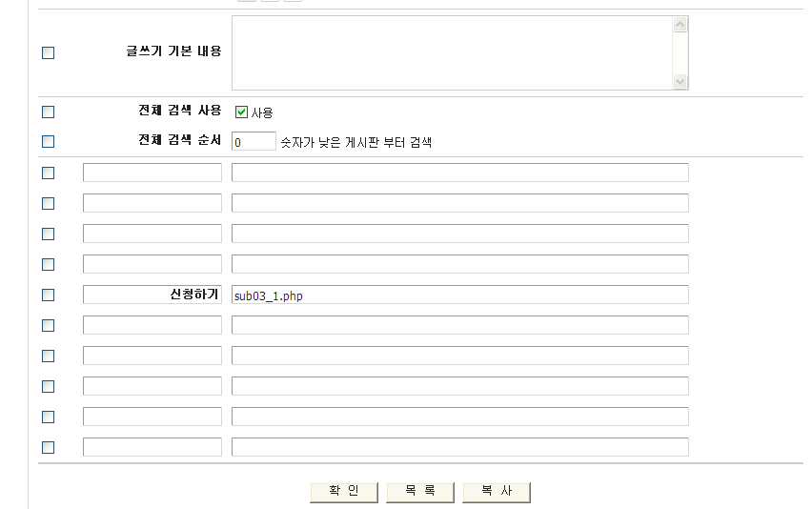This screenshot has height=509, width=812.
Task: Click the wide empty field directly below sub03_1.php
Action: 459,325
